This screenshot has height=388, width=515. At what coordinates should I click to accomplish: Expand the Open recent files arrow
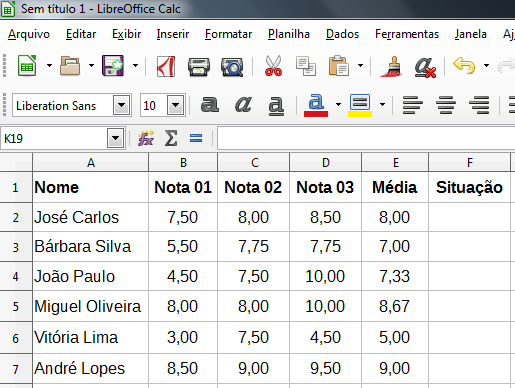pyautogui.click(x=91, y=66)
